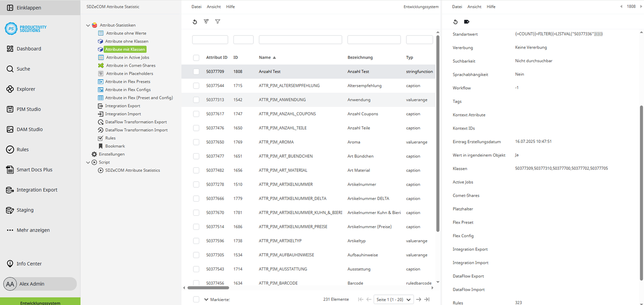Open the Seite 1 (1 - 20) page selector
The height and width of the screenshot is (305, 644).
(393, 299)
